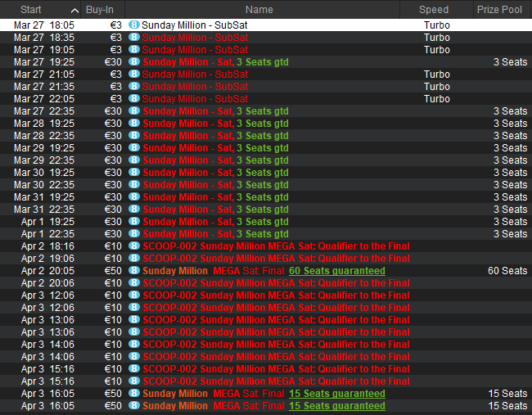
Task: Click the 8-max icon on the Mar 29 22:35 row
Action: [x=134, y=160]
